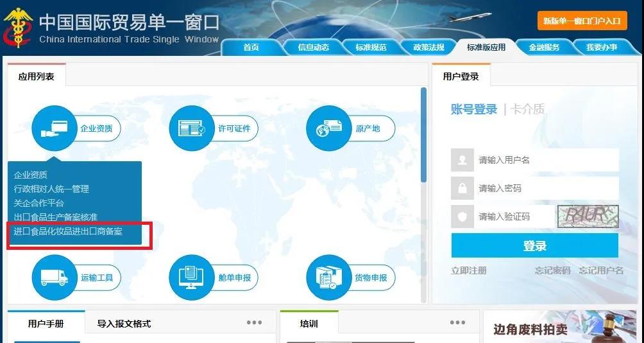Go to the 首页 navigation tab

(251, 47)
